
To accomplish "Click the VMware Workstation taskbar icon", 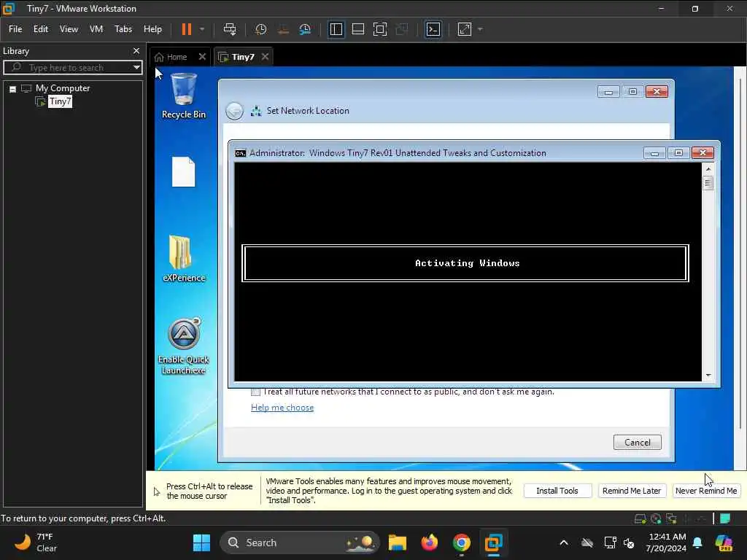I will point(494,542).
